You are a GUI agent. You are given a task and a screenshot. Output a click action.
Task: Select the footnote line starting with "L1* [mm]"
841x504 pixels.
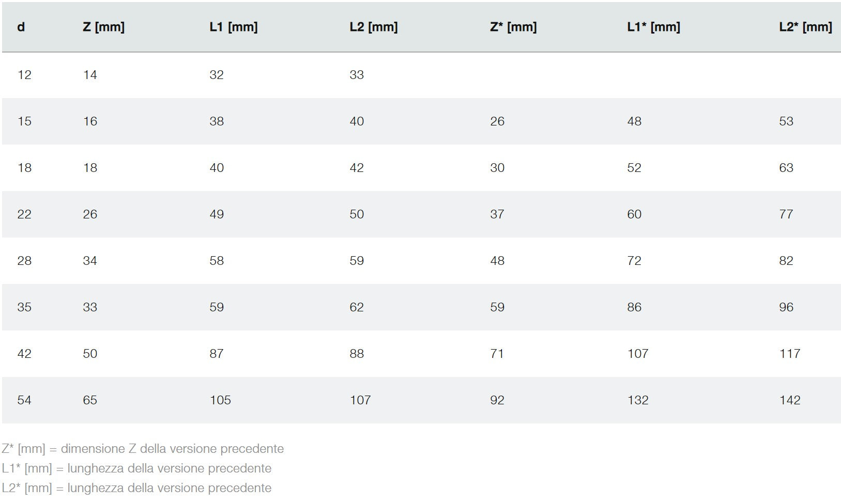point(136,468)
